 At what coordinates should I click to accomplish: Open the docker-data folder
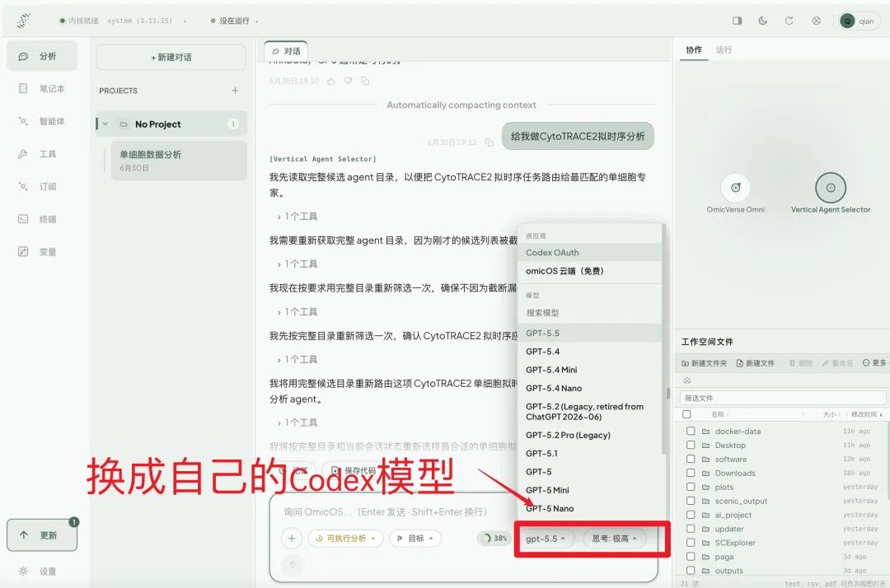click(x=738, y=431)
